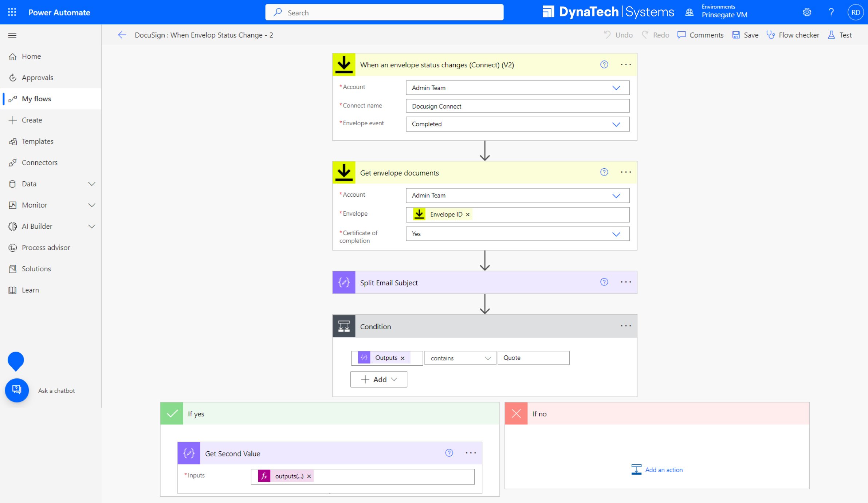Click the hamburger menu to collapse navigation

point(12,35)
